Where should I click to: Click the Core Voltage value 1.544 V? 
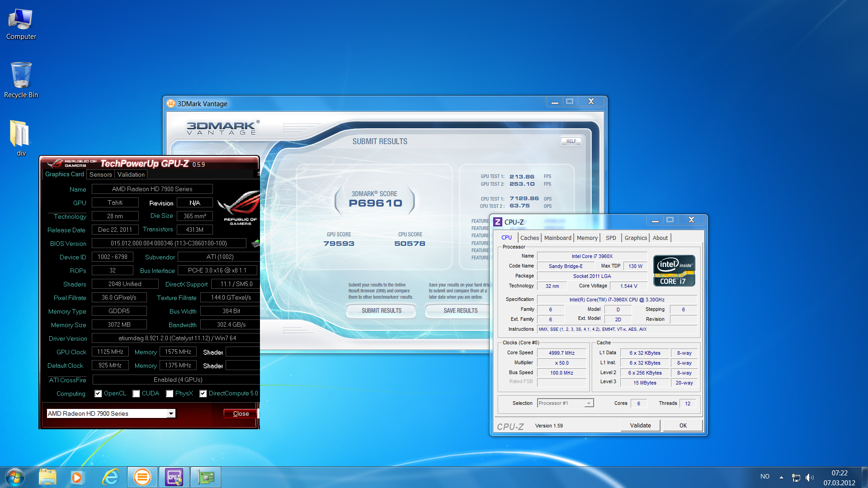(628, 286)
